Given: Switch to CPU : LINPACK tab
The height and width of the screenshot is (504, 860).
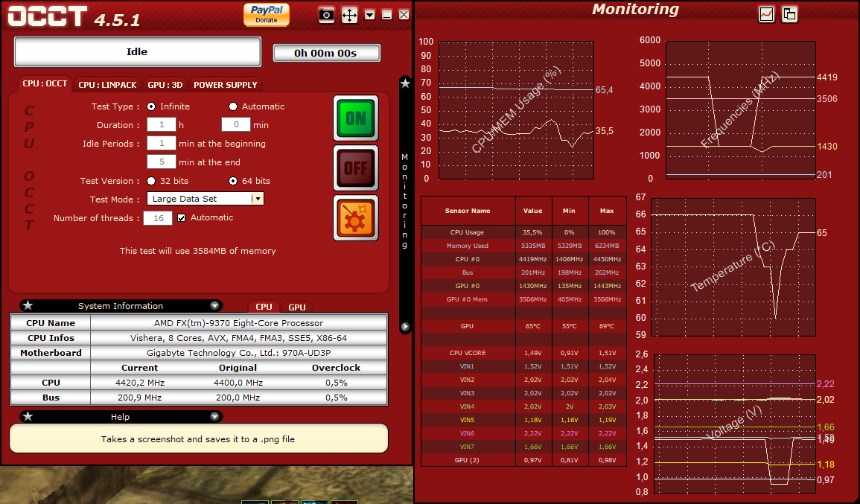Looking at the screenshot, I should pos(107,84).
